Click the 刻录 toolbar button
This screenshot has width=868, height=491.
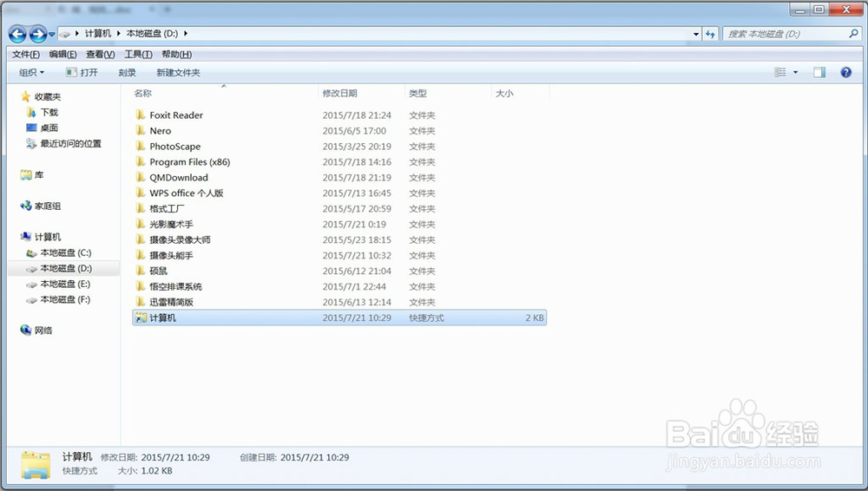[x=127, y=73]
